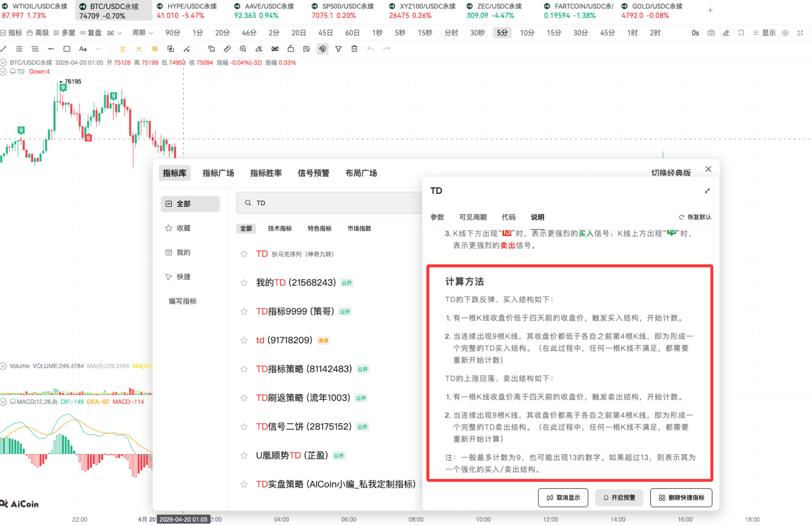
Task: Click the undo arrow icon
Action: click(x=370, y=48)
